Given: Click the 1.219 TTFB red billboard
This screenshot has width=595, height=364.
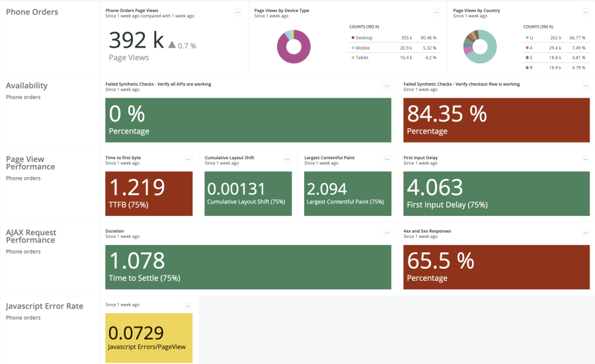Looking at the screenshot, I should click(149, 194).
